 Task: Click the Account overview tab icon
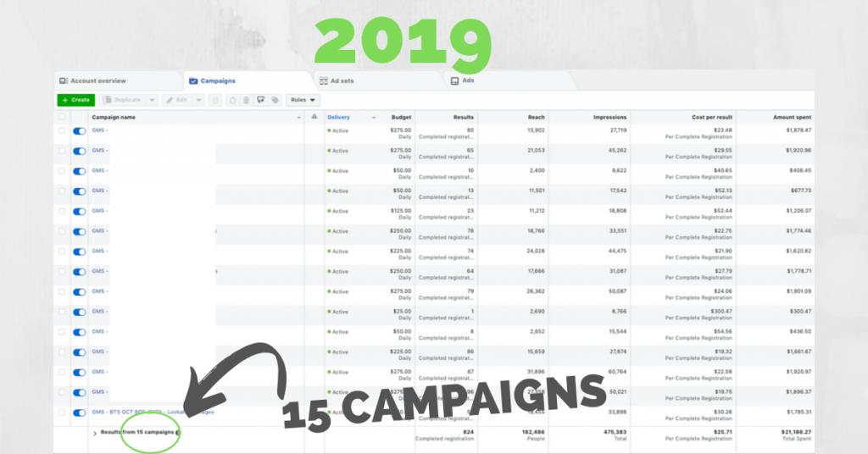pyautogui.click(x=64, y=81)
